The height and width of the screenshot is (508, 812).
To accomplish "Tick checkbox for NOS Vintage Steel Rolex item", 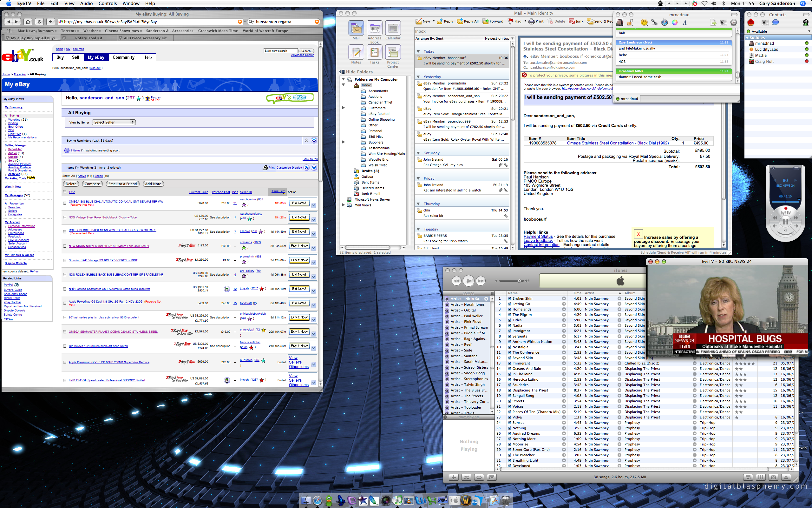I will 65,217.
